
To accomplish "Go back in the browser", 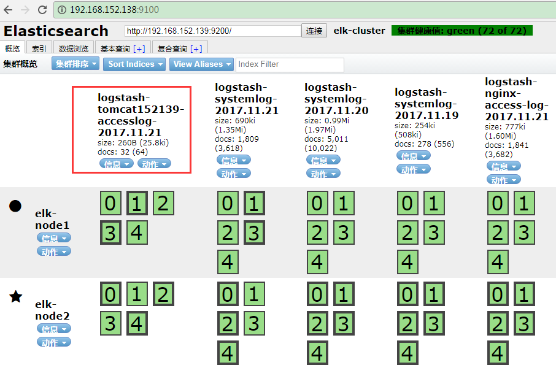I will click(8, 10).
